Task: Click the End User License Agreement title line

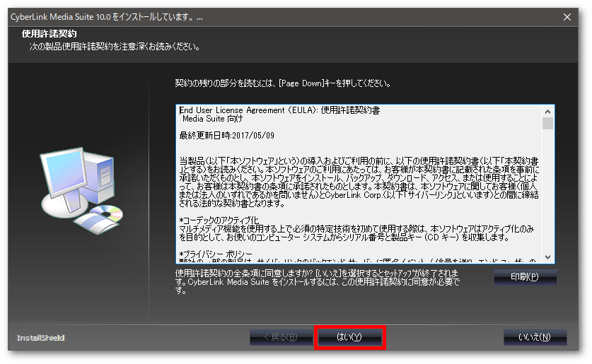Action: [279, 110]
